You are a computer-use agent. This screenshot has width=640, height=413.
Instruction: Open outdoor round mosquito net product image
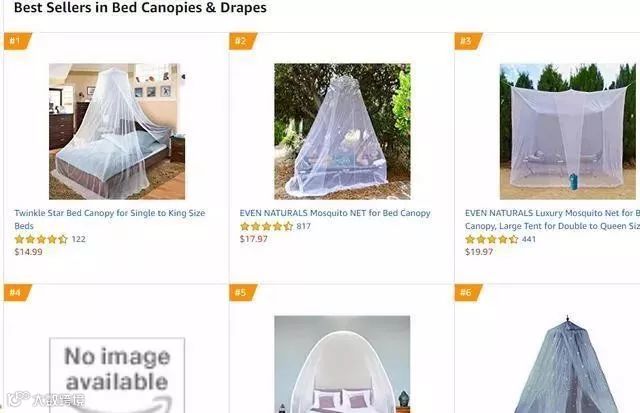click(x=342, y=131)
